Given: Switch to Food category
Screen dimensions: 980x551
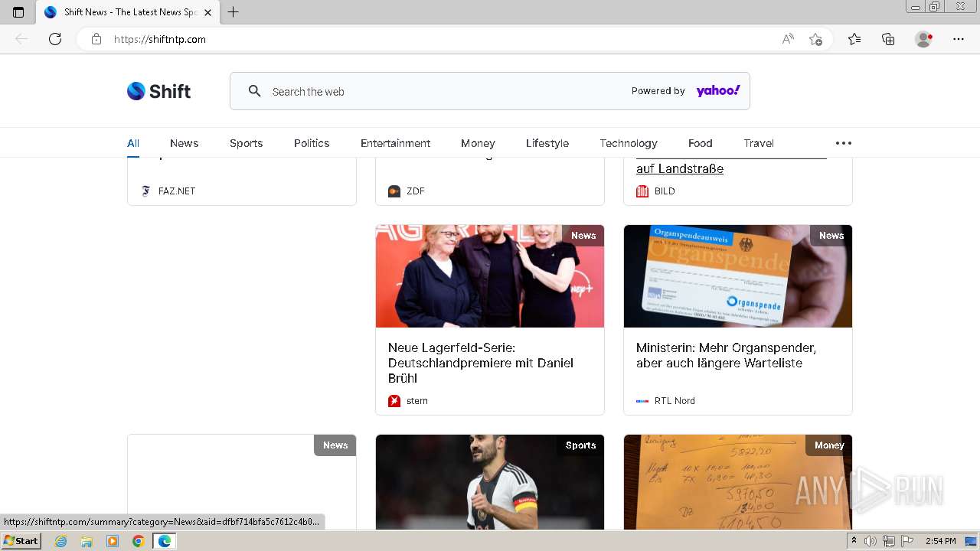Looking at the screenshot, I should (700, 143).
